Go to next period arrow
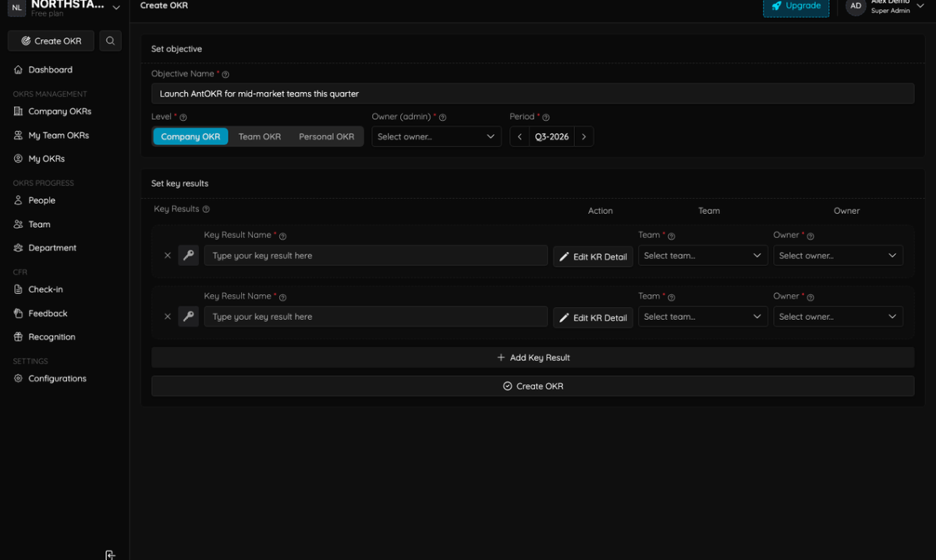The height and width of the screenshot is (560, 936). click(x=584, y=136)
